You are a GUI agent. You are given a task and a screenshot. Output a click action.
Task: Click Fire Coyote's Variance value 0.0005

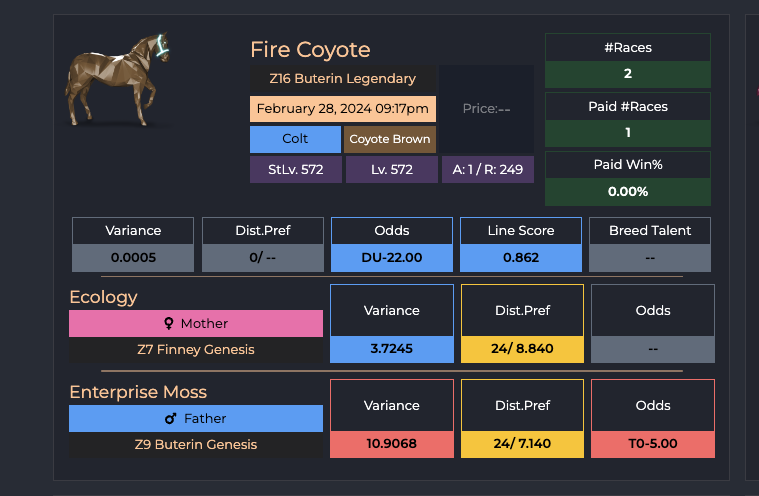coord(133,258)
